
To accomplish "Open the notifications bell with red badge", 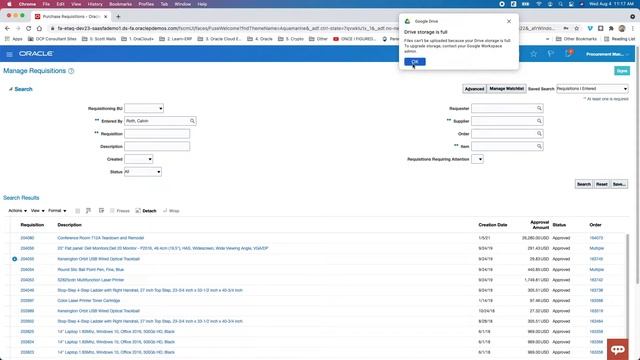I will tap(568, 53).
